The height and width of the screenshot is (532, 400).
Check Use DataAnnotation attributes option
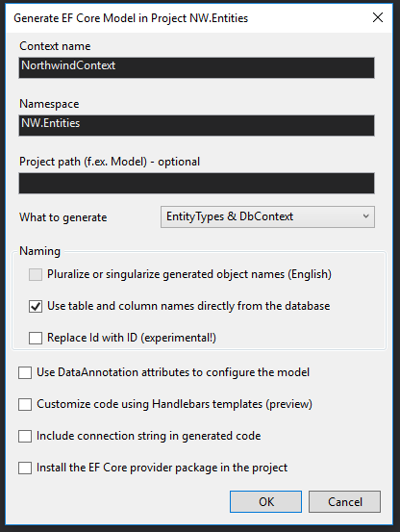(x=25, y=372)
